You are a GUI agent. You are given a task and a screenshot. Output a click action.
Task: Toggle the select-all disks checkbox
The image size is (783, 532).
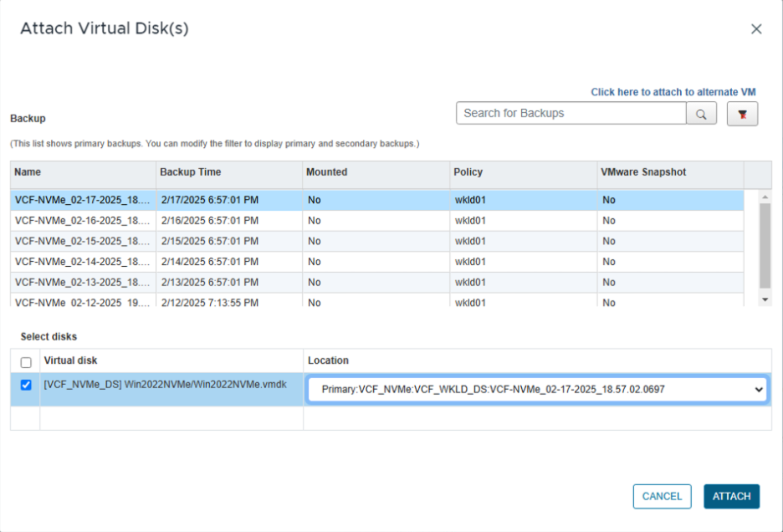(x=26, y=362)
